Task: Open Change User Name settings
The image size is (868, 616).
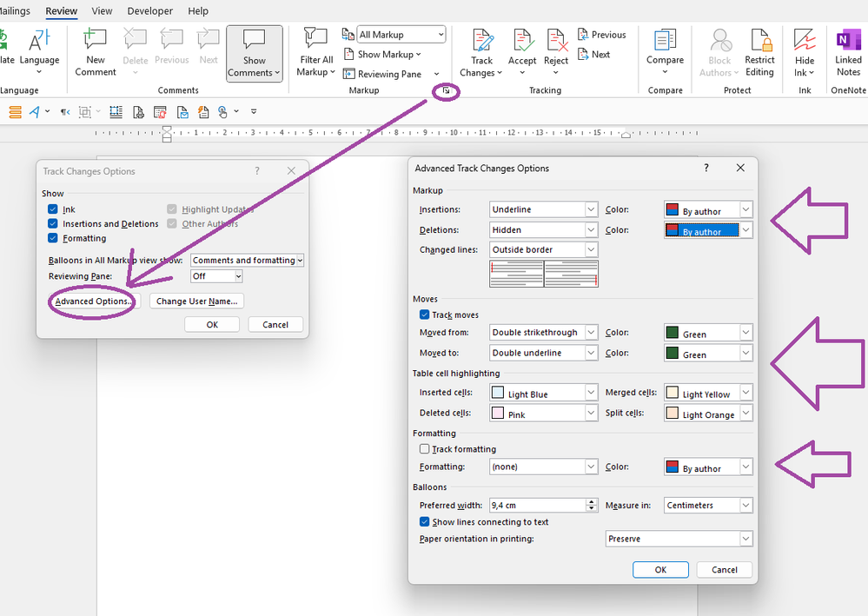Action: [x=196, y=301]
